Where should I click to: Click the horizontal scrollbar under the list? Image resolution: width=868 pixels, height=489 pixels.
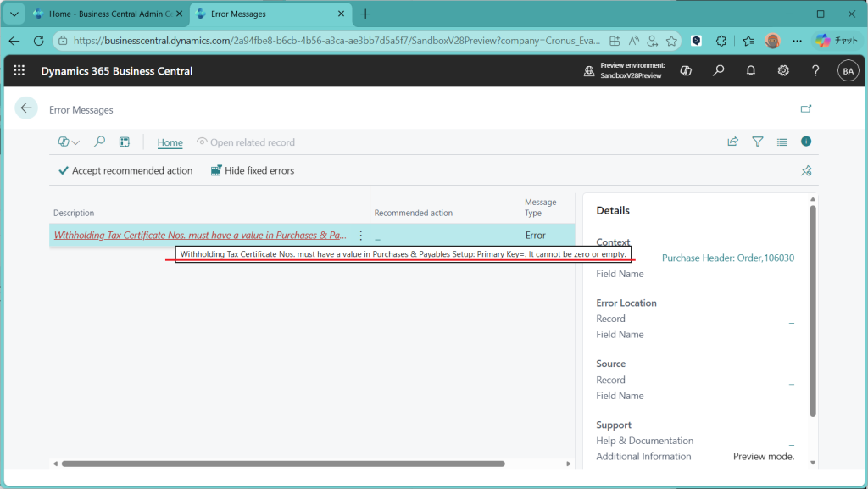pyautogui.click(x=283, y=464)
